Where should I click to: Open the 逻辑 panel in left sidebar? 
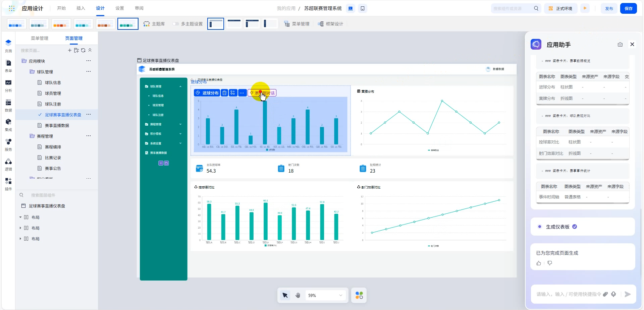(x=8, y=164)
